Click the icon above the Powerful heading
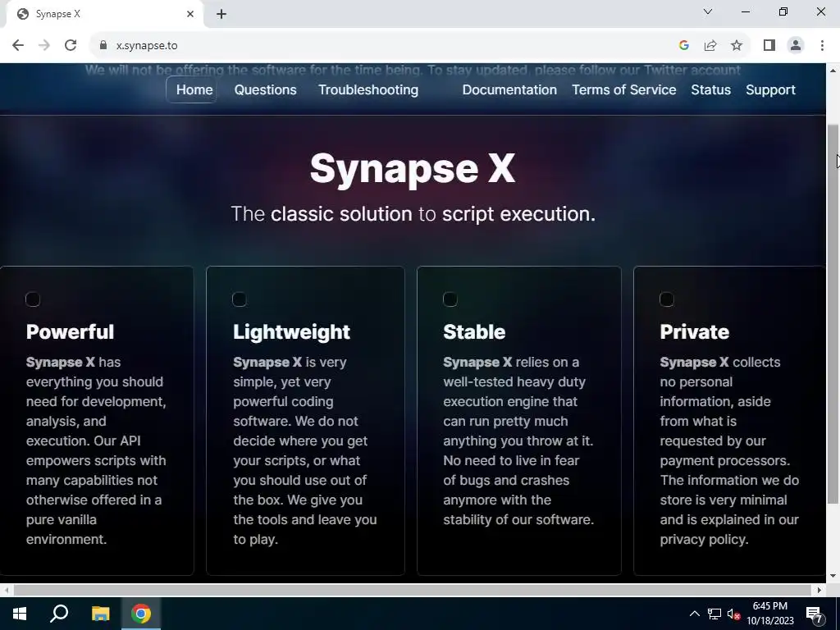This screenshot has width=840, height=630. 33,299
